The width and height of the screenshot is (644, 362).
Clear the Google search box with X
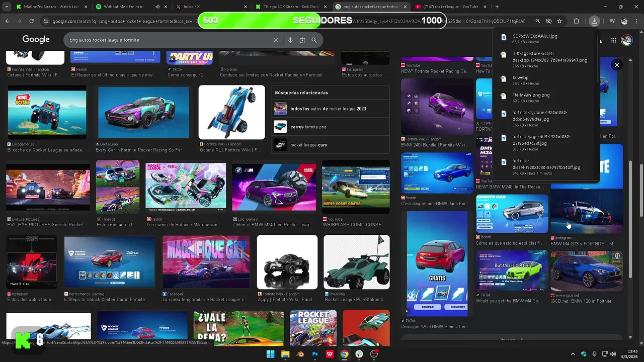pos(276,40)
